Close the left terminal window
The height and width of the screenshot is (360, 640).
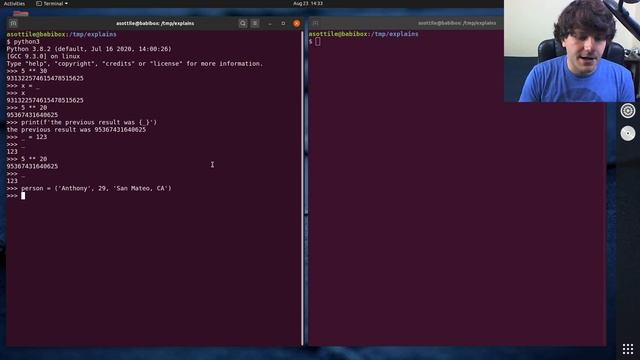coord(297,23)
